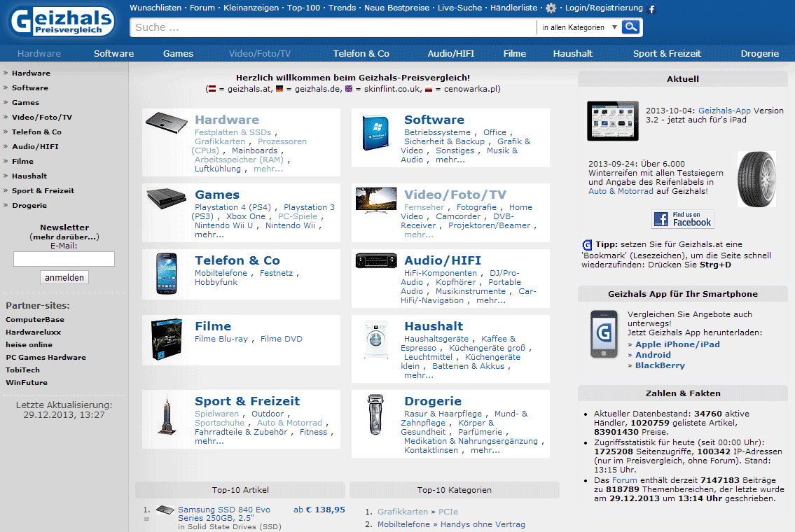Open Wunschlisten in the top menu
This screenshot has width=795, height=532.
point(155,8)
